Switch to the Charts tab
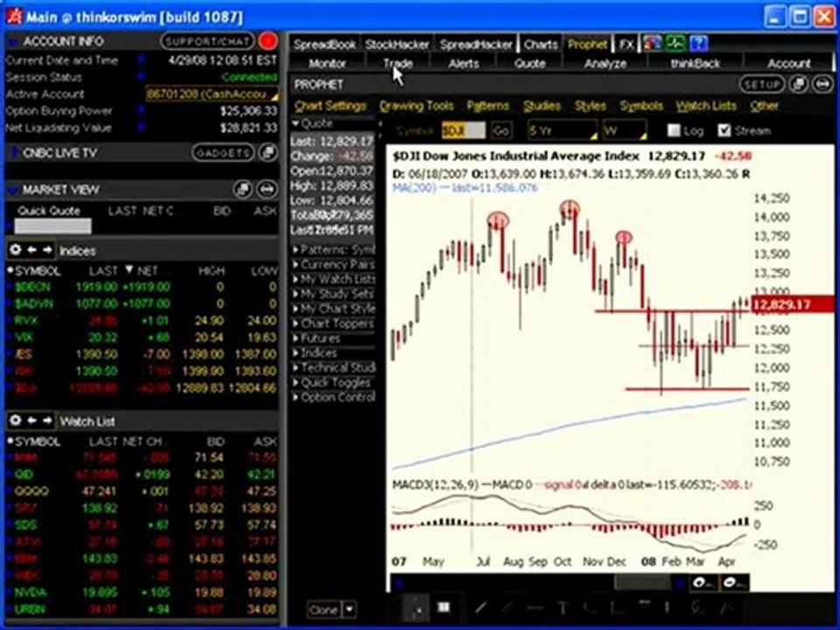Viewport: 840px width, 630px height. [541, 45]
